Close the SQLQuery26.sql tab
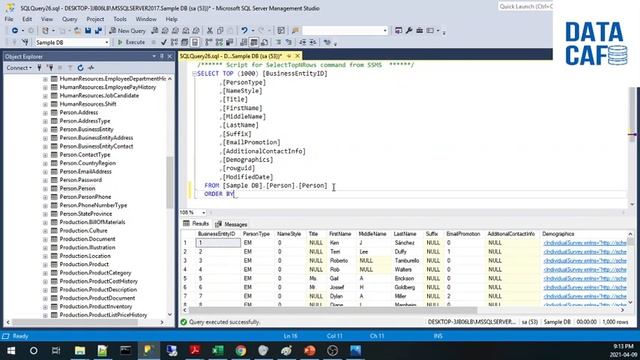The width and height of the screenshot is (640, 360). tap(298, 56)
